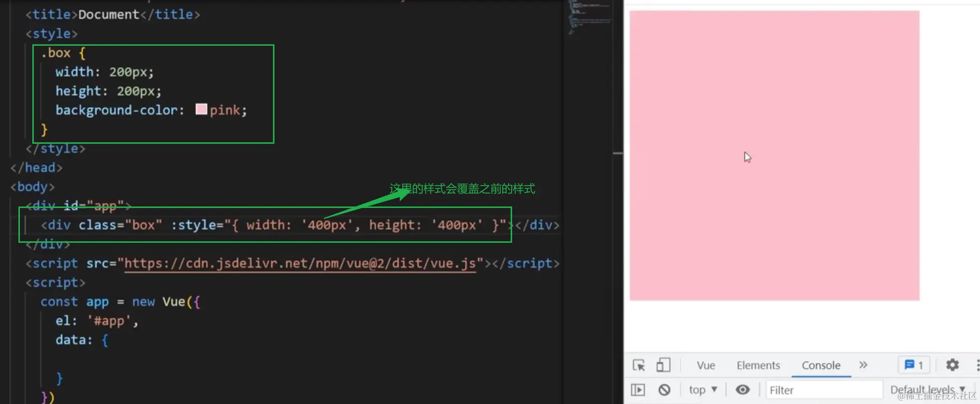Click the '<body>' tag line

point(32,187)
